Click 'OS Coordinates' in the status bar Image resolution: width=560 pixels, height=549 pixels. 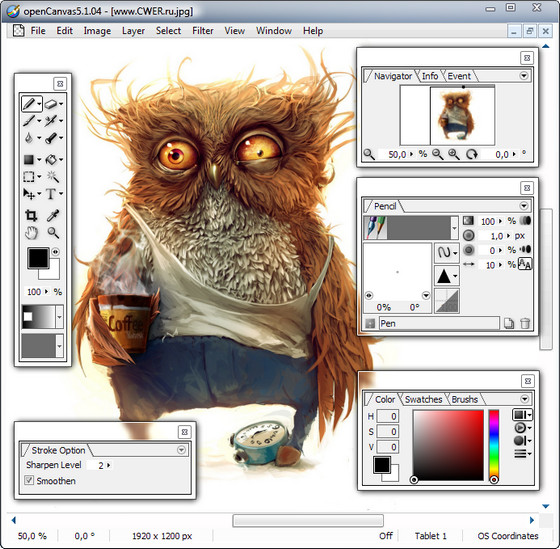tap(508, 536)
